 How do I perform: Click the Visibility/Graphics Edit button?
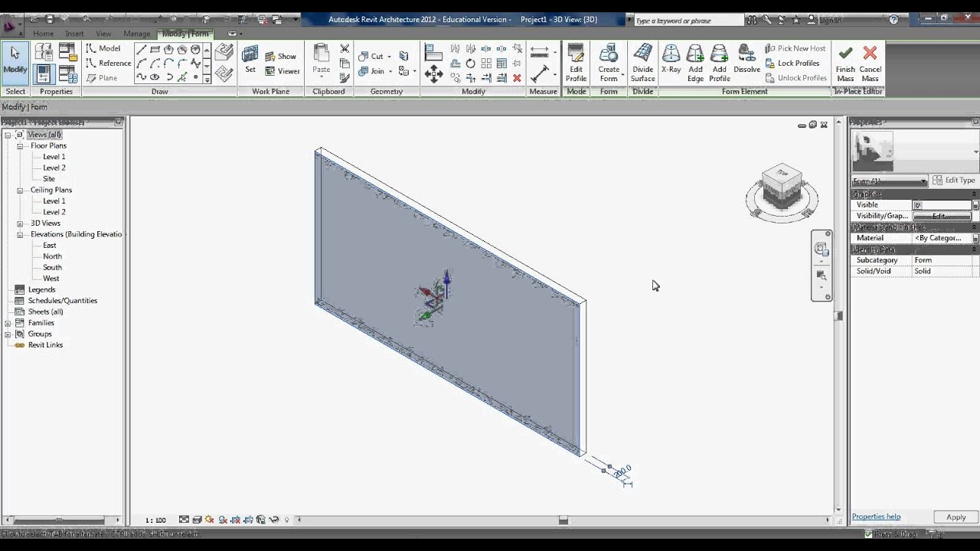(941, 217)
